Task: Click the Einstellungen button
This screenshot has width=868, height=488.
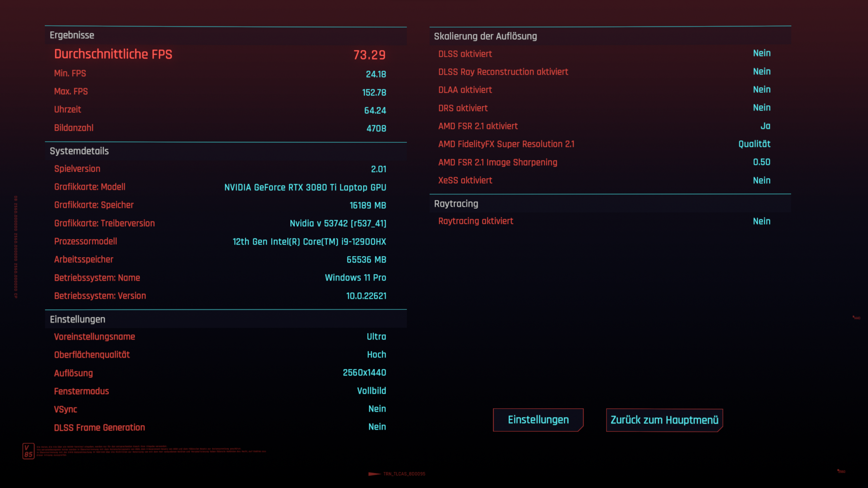Action: click(x=538, y=420)
